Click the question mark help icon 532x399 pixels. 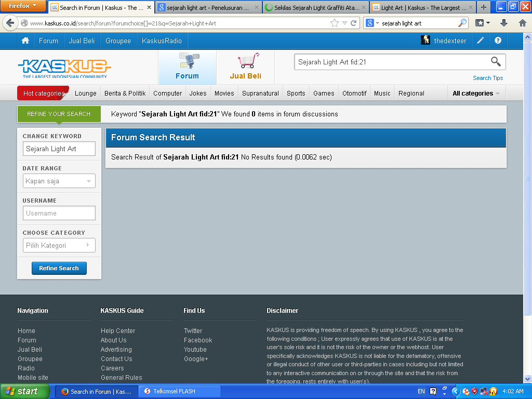tap(498, 41)
